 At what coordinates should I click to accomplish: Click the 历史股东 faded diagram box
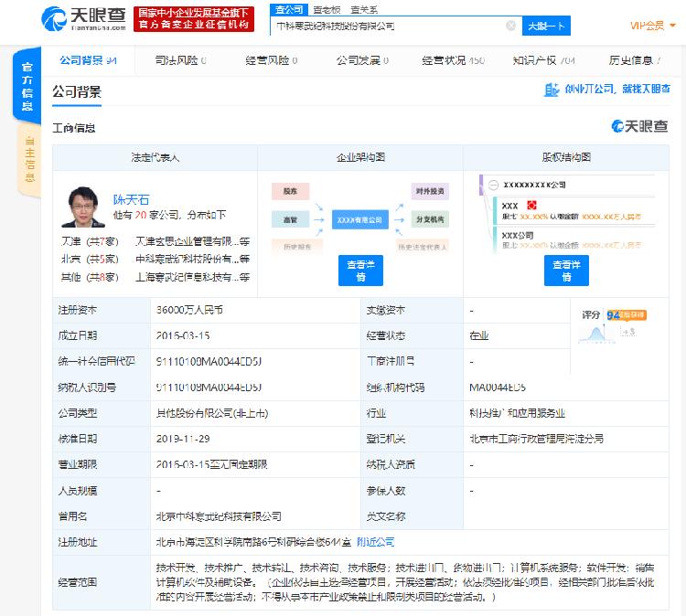[x=297, y=247]
